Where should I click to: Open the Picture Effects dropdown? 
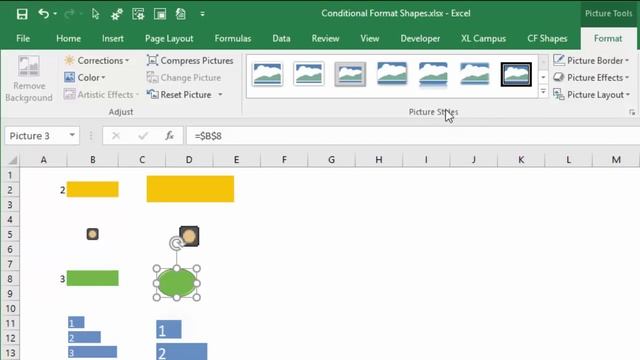tap(591, 77)
